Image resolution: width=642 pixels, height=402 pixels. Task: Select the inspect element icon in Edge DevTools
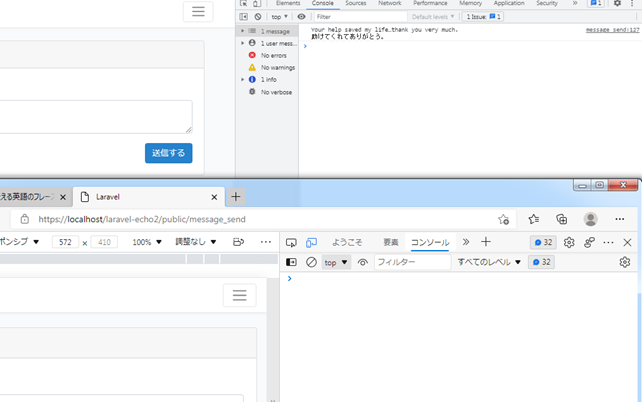coord(291,242)
